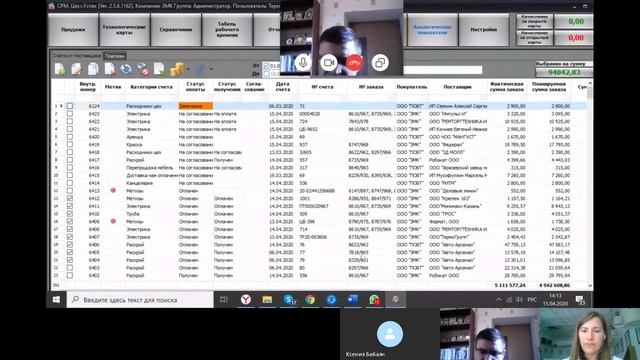Open Google Chrome from the taskbar

[x=310, y=300]
